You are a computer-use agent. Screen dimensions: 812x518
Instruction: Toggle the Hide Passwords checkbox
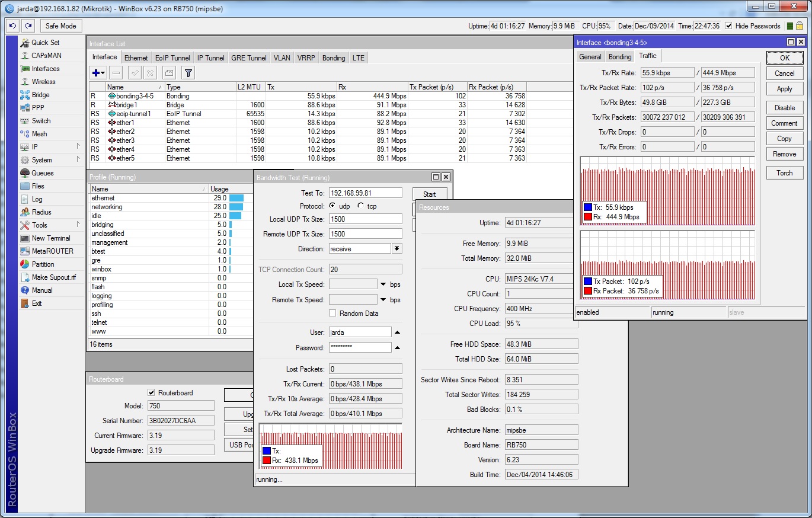tap(728, 26)
